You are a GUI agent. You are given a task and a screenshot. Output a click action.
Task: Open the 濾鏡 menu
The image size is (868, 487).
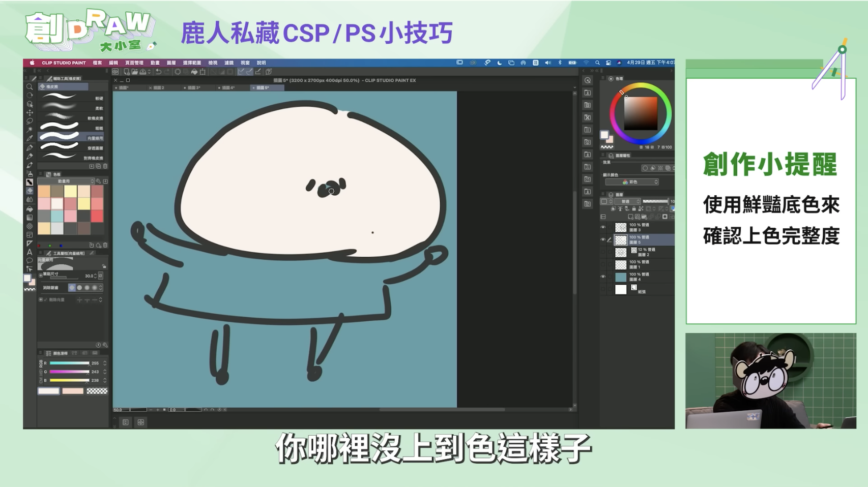pos(229,63)
